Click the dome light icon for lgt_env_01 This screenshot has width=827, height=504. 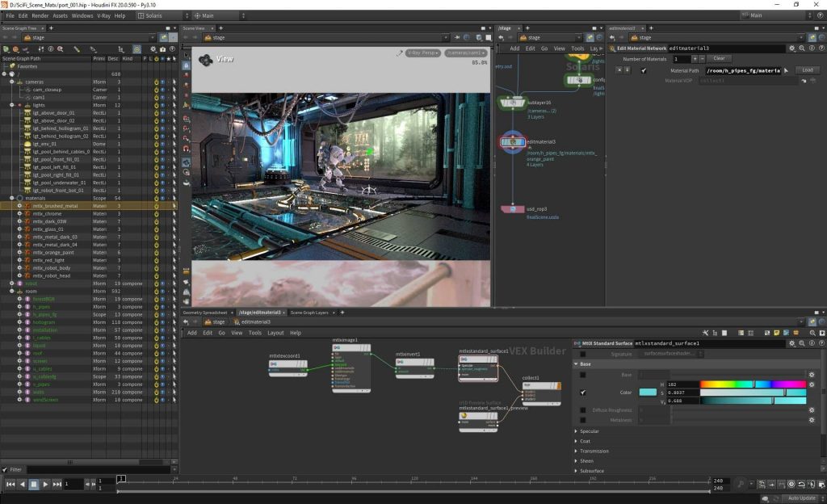(x=27, y=143)
